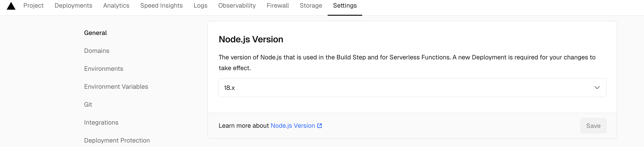
Task: Select the Settings tab
Action: click(345, 6)
